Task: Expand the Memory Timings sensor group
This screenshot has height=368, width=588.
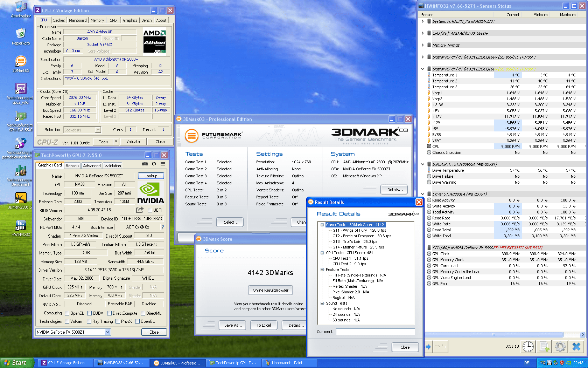Action: coord(422,45)
